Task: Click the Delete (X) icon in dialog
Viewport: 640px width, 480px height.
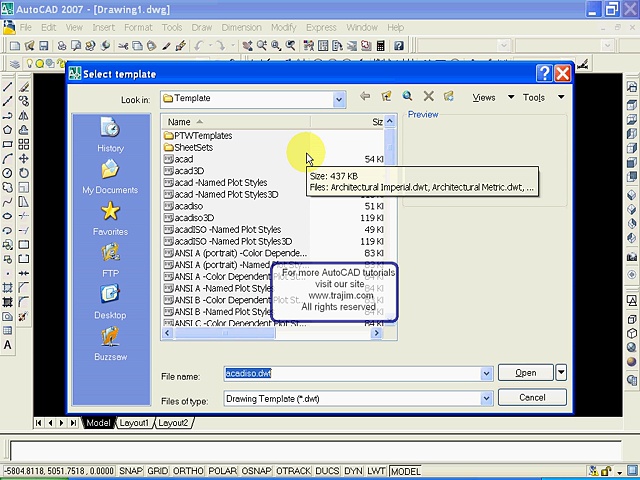Action: [428, 97]
